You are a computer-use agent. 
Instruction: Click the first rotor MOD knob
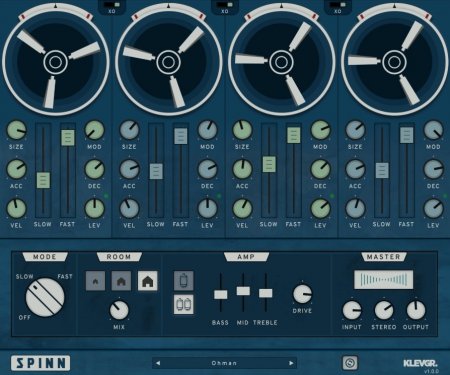click(x=94, y=130)
